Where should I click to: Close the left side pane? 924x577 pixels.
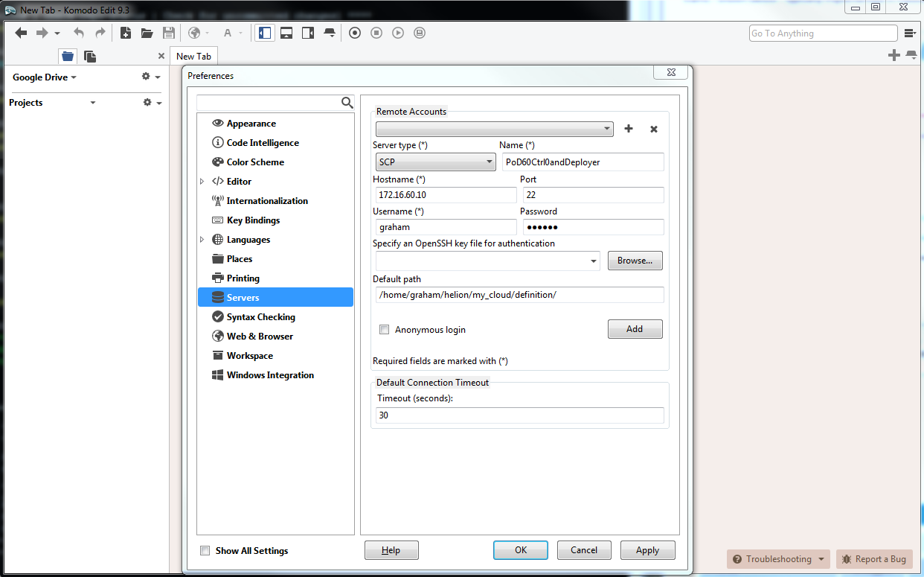tap(161, 56)
